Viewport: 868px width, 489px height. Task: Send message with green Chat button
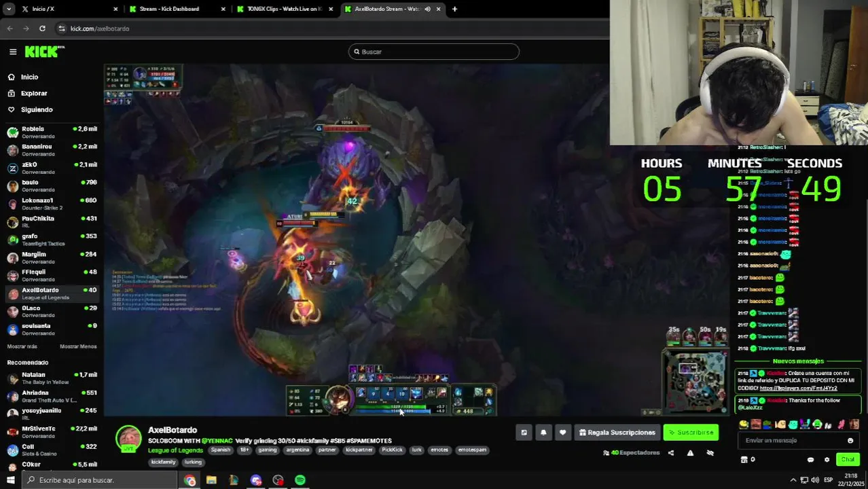848,460
